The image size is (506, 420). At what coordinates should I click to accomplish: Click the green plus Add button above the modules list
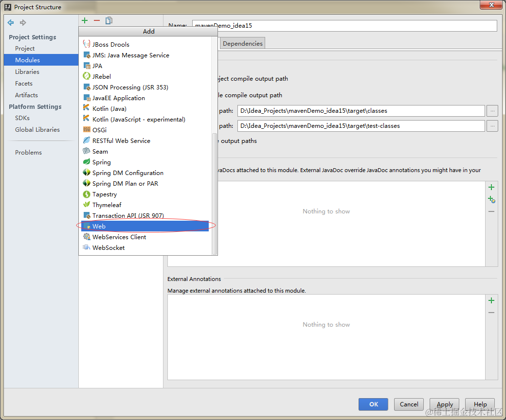(85, 20)
